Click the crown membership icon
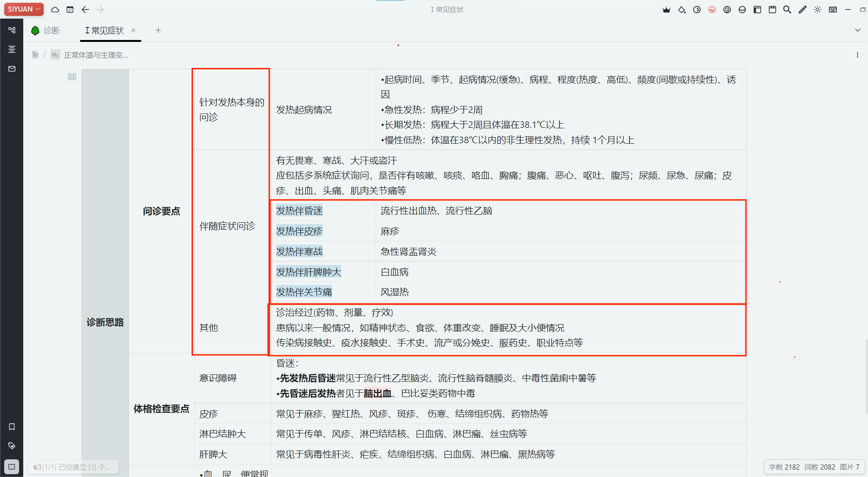This screenshot has width=868, height=477. (x=666, y=9)
